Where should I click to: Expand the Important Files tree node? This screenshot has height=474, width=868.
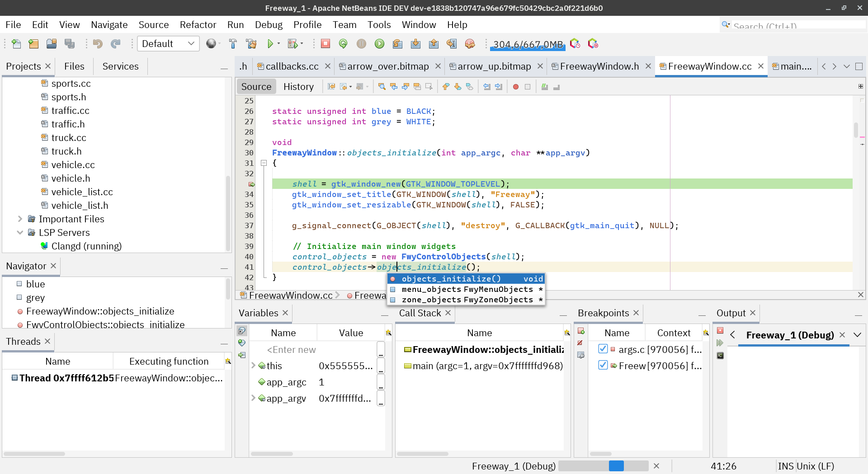[x=20, y=219]
